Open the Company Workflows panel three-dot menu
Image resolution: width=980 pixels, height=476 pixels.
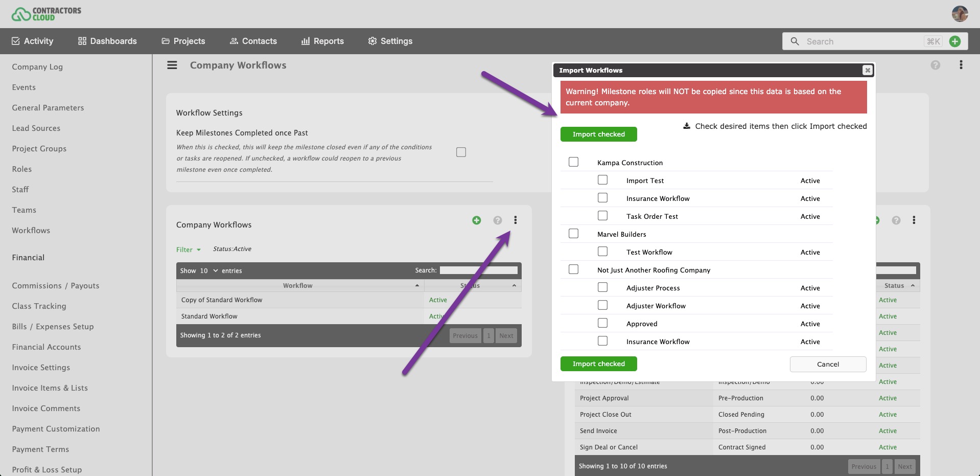point(516,220)
